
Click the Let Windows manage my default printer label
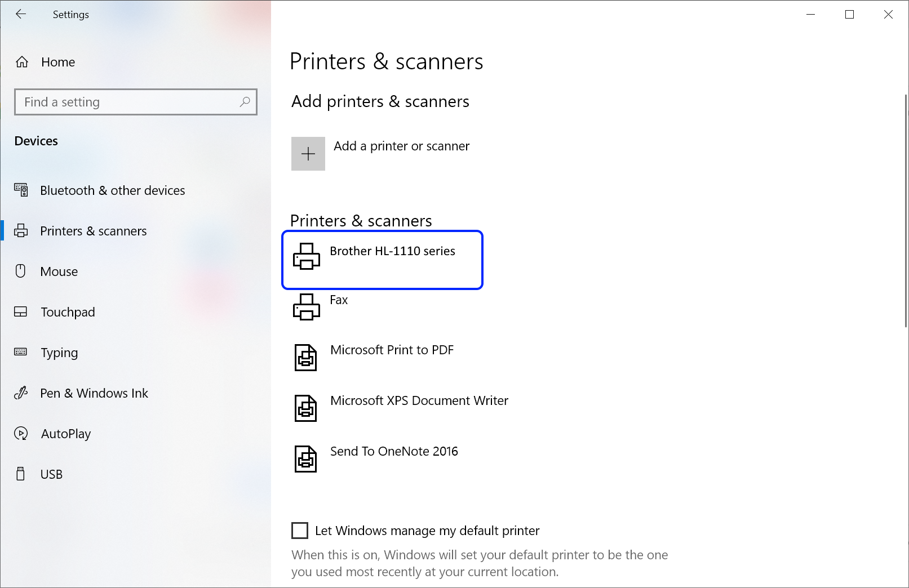427,531
